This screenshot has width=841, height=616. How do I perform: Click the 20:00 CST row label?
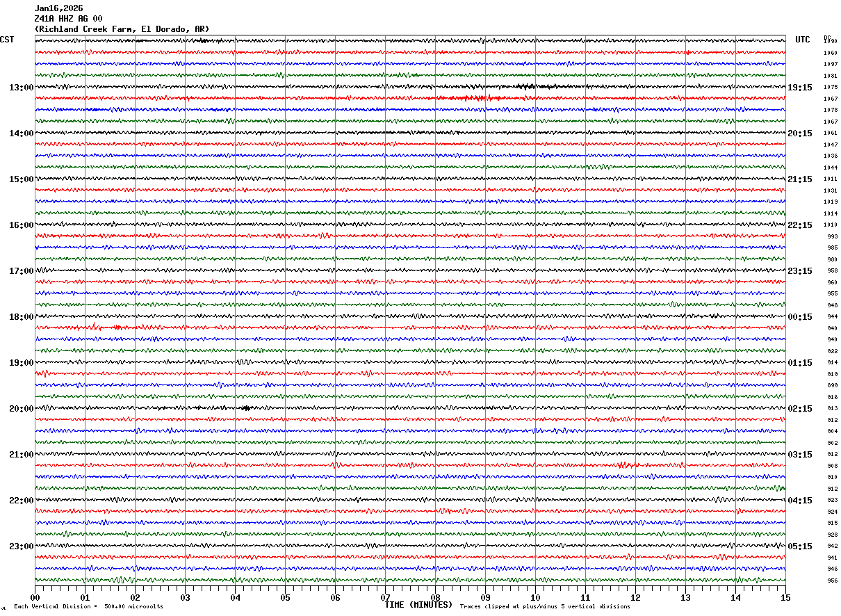(21, 409)
